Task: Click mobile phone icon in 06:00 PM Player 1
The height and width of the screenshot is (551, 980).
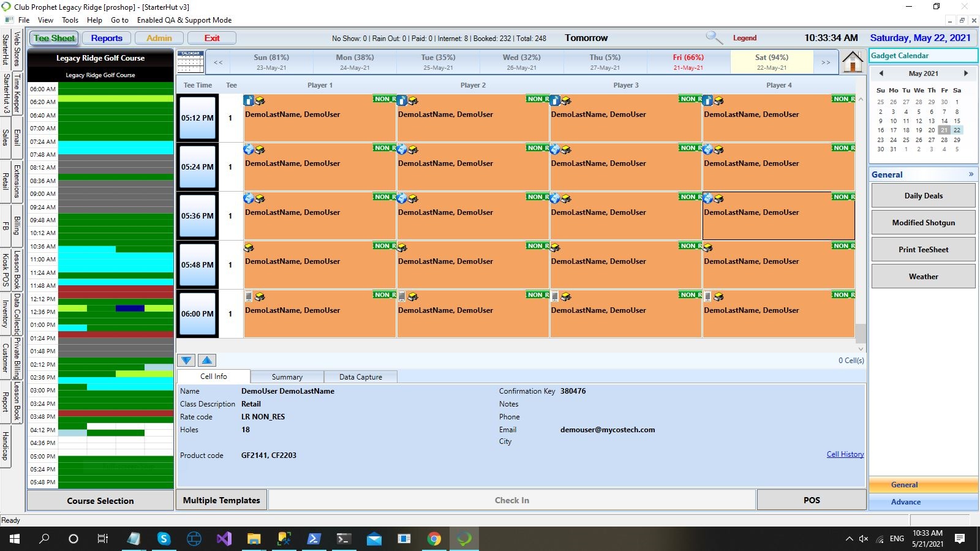Action: [x=249, y=296]
